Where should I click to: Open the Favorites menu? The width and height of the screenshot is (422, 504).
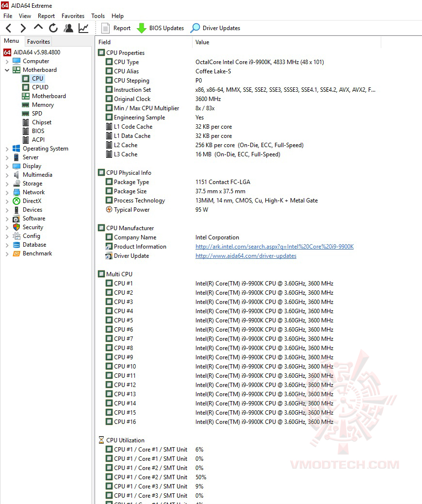pos(73,16)
